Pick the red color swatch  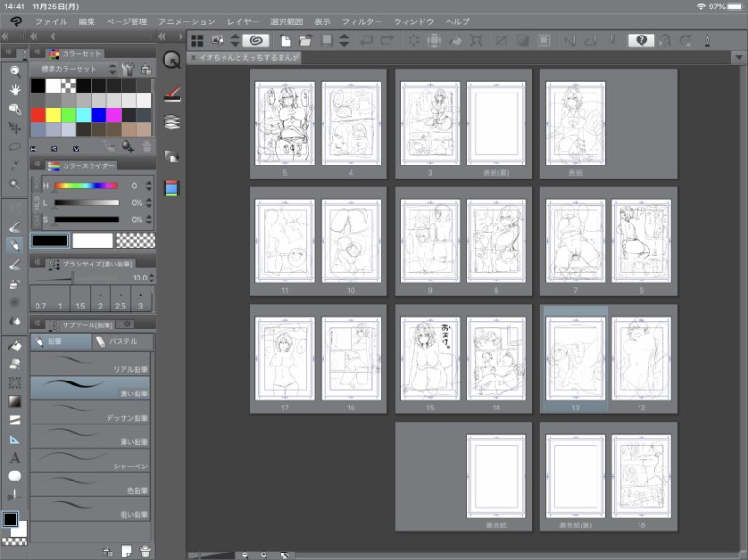coord(37,115)
